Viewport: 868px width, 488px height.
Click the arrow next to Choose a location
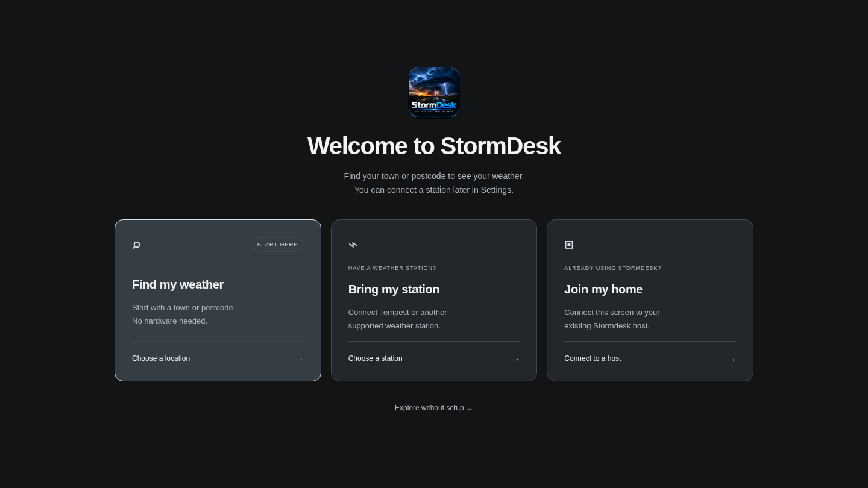coord(300,359)
